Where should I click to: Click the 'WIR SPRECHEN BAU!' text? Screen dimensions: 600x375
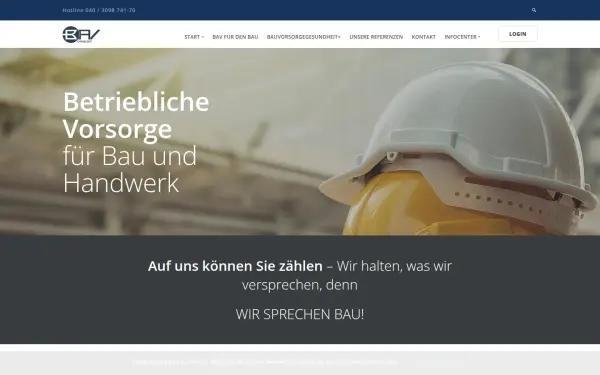pyautogui.click(x=300, y=314)
